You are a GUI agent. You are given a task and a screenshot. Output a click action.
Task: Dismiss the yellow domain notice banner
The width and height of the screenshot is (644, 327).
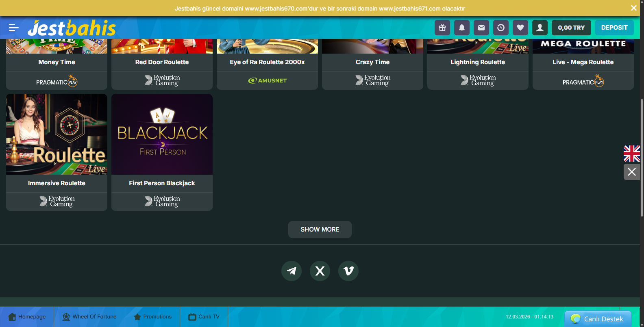tap(633, 8)
